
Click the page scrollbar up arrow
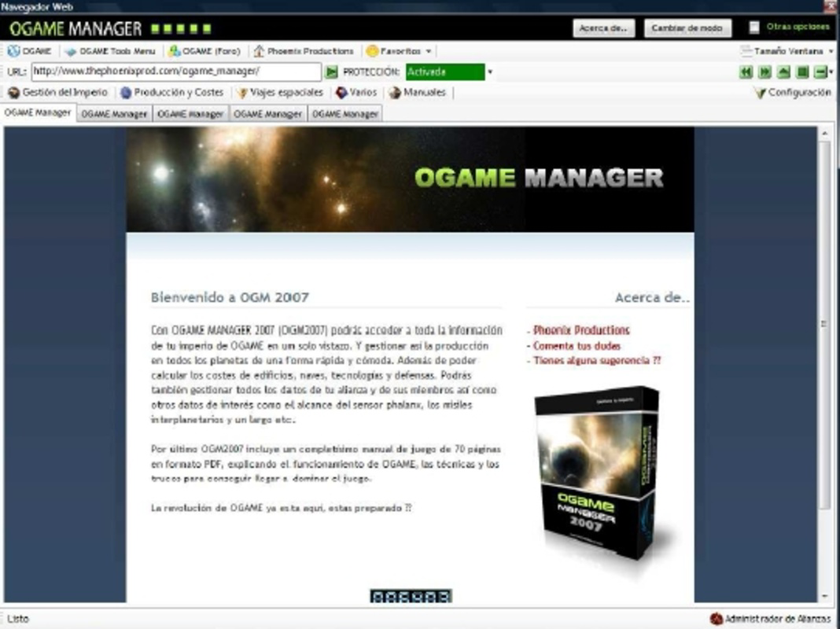tap(825, 134)
